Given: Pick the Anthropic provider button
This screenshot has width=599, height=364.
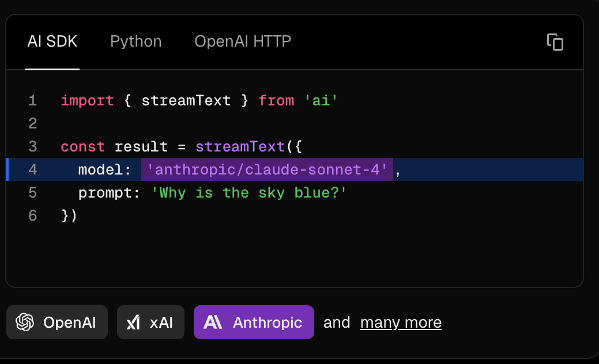Looking at the screenshot, I should (254, 323).
